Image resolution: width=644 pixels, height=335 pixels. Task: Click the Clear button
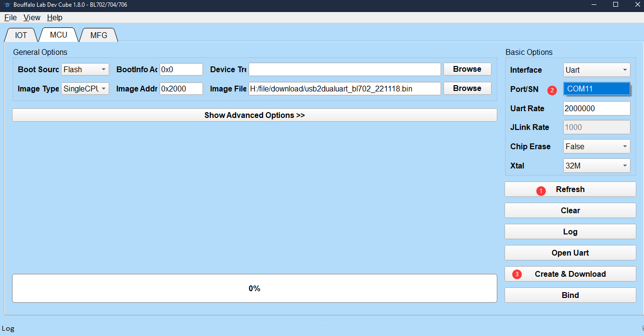coord(570,210)
